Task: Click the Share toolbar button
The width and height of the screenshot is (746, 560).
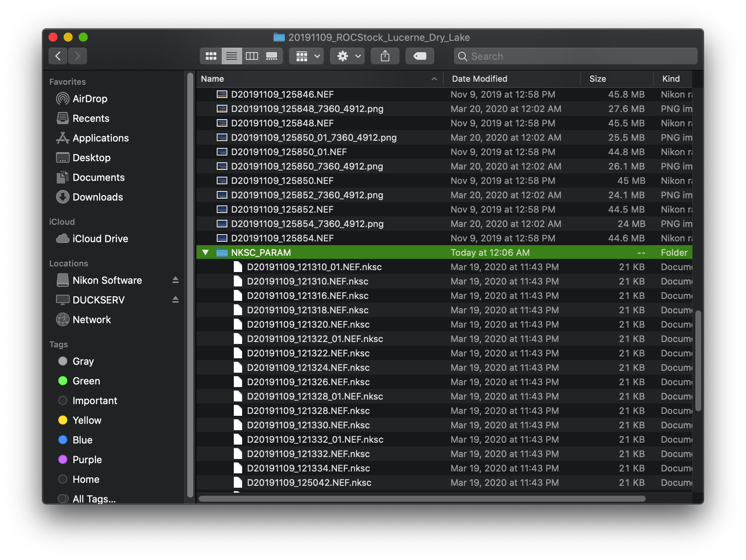Action: (385, 56)
